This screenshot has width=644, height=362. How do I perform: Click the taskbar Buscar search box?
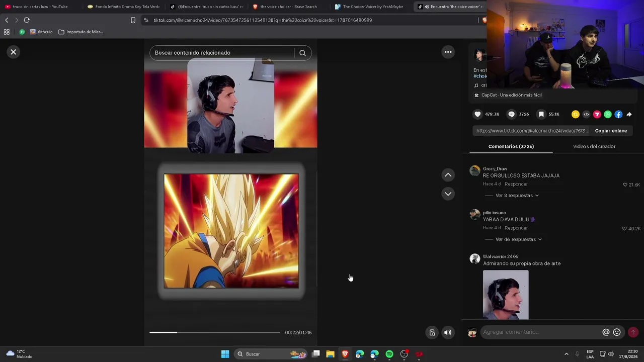272,354
